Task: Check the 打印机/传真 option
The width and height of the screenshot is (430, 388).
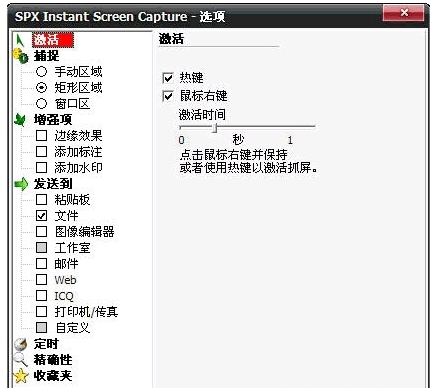Action: coord(41,311)
